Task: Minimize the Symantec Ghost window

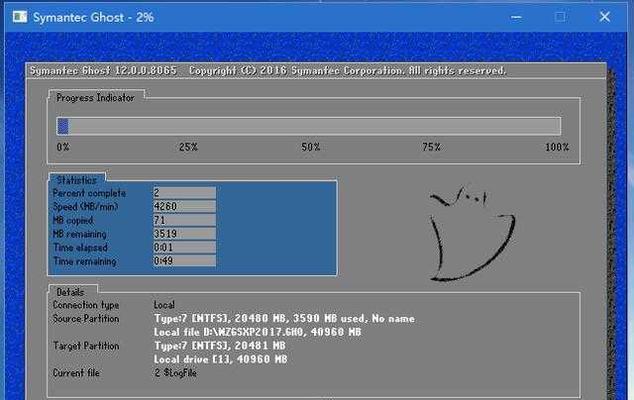Action: (516, 17)
